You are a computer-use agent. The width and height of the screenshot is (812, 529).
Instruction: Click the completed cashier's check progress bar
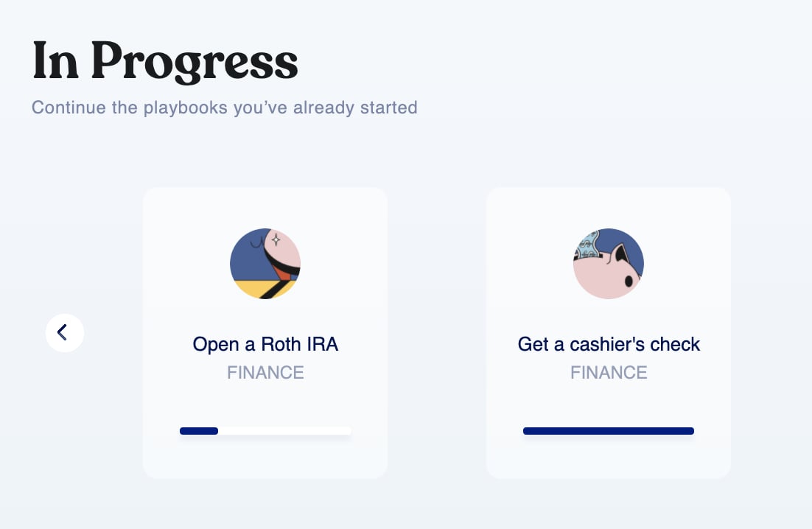click(609, 431)
